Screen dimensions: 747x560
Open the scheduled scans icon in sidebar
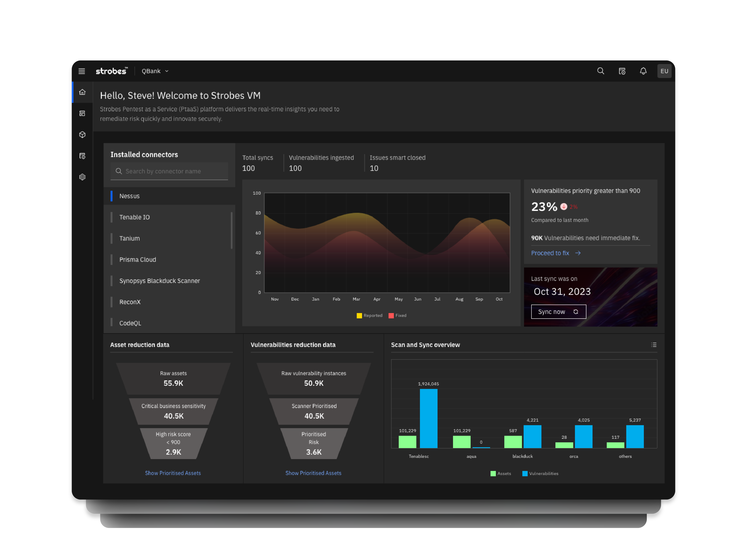(82, 156)
